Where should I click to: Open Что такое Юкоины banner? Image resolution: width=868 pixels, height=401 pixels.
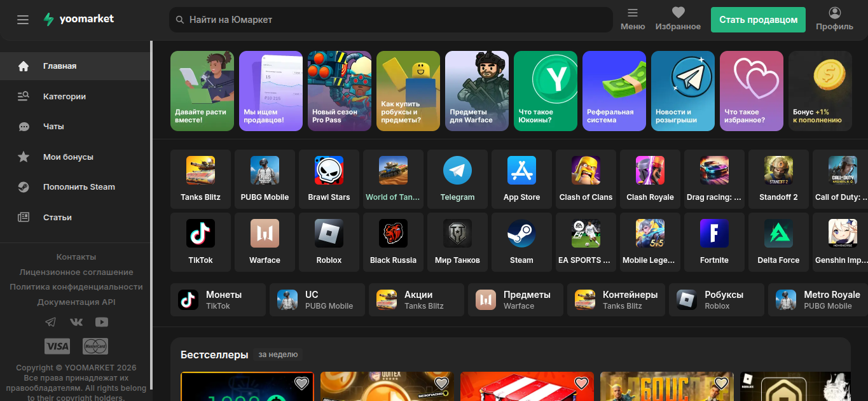click(x=546, y=91)
